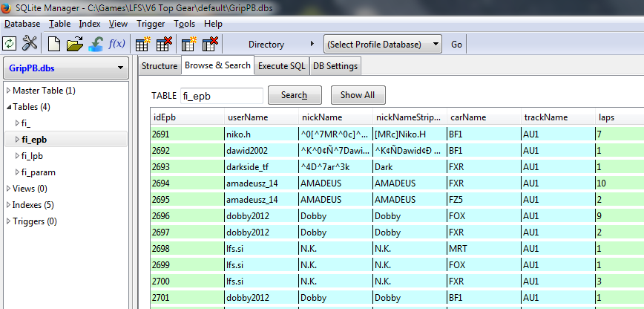The width and height of the screenshot is (644, 309).
Task: Click the Show All button
Action: 358,95
